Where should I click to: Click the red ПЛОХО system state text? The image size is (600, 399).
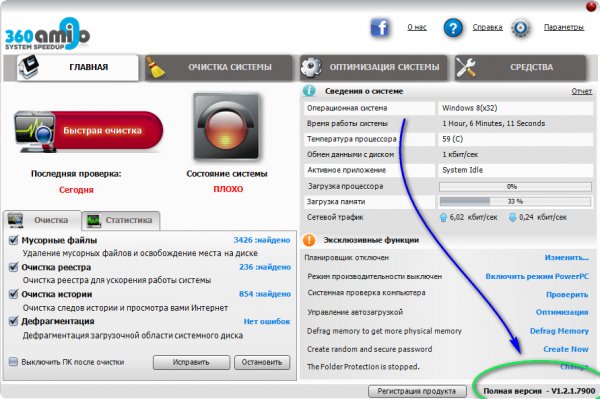point(228,189)
